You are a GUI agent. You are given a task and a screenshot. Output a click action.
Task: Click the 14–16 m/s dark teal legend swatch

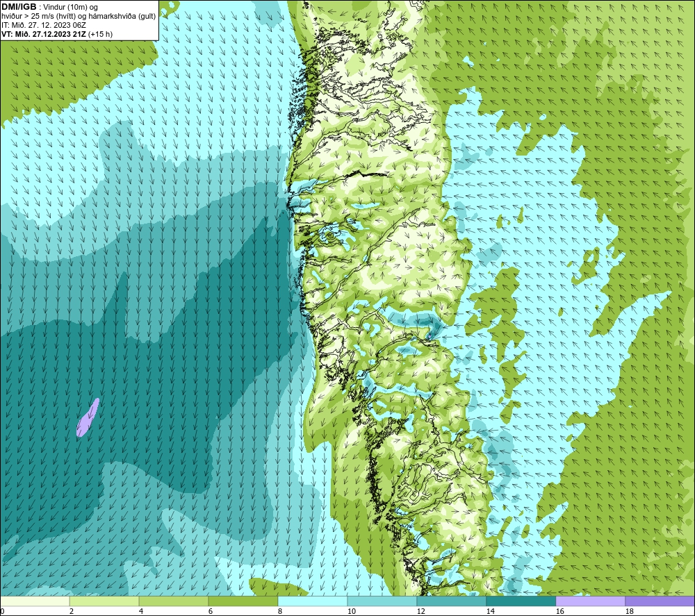coord(521,601)
